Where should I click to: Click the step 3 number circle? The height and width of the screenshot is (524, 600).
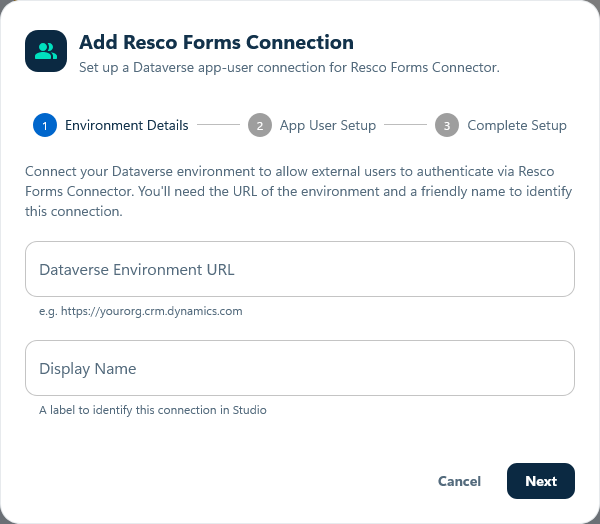(447, 125)
